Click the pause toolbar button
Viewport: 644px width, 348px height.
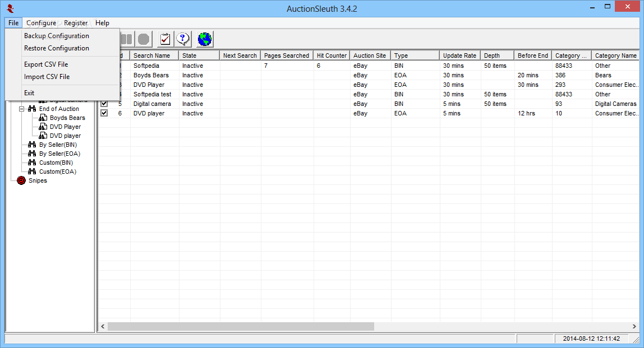coord(127,39)
